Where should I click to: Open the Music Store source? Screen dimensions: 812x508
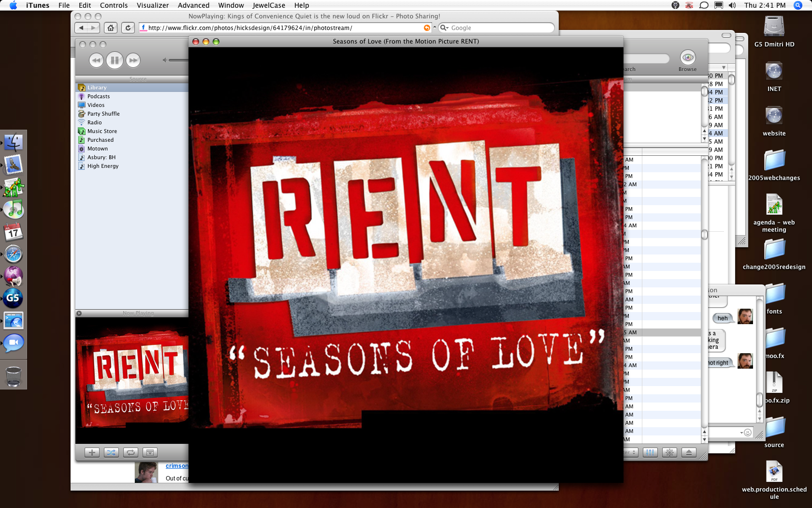132,131
